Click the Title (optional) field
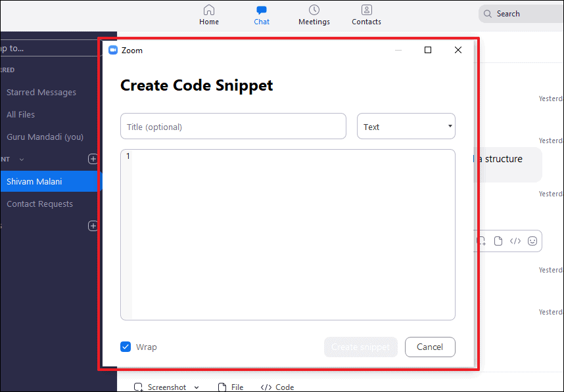The width and height of the screenshot is (564, 392). 233,126
